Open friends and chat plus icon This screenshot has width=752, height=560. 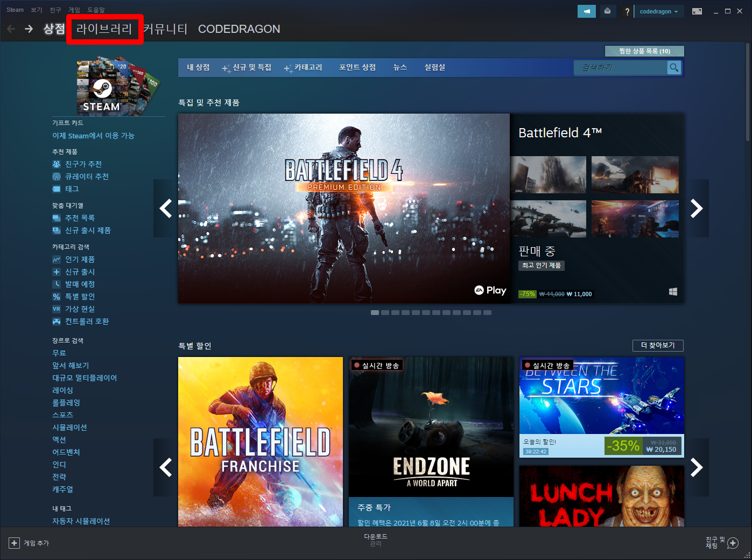coord(733,543)
